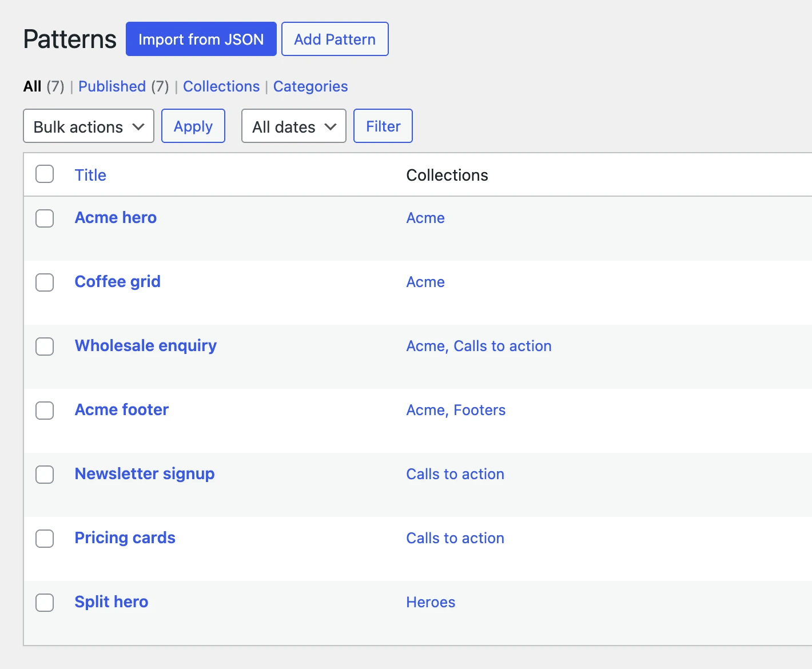Click the Acme collection in the Coffee grid row
This screenshot has height=669, width=812.
(x=425, y=282)
